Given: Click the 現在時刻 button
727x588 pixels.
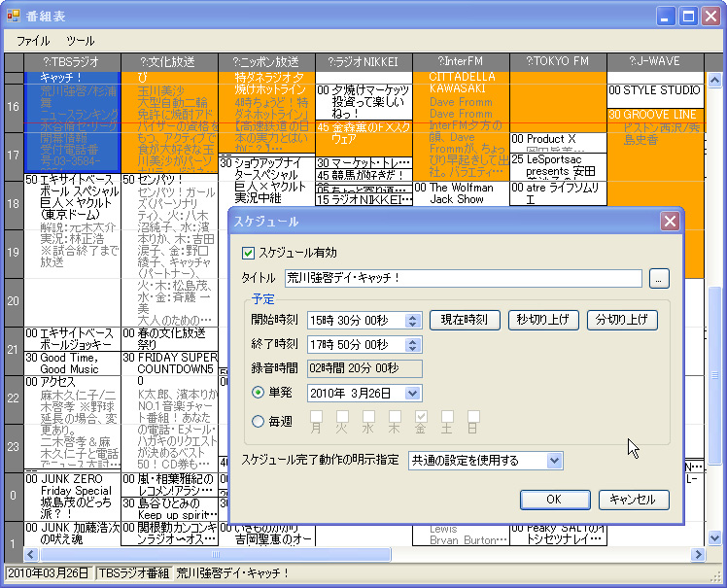Looking at the screenshot, I should click(465, 320).
